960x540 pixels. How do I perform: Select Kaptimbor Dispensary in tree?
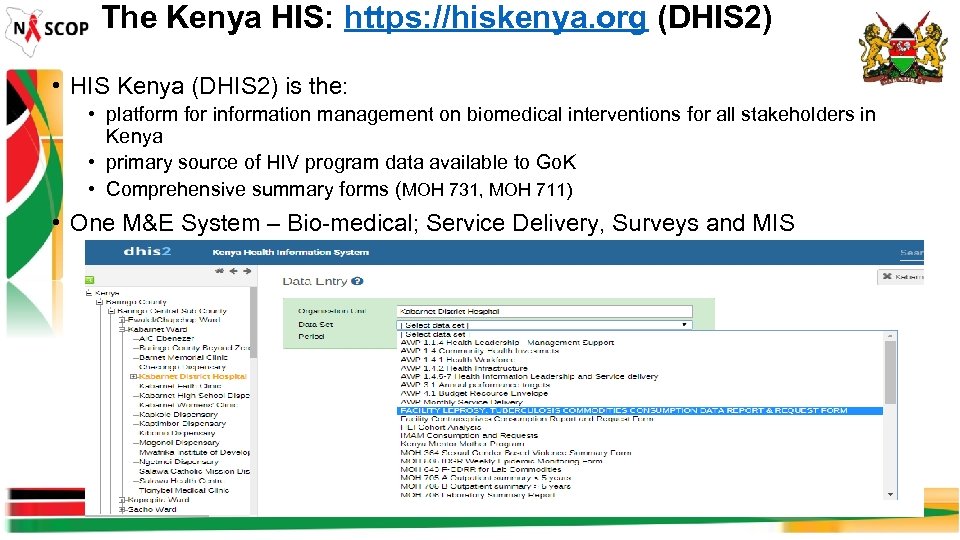182,424
